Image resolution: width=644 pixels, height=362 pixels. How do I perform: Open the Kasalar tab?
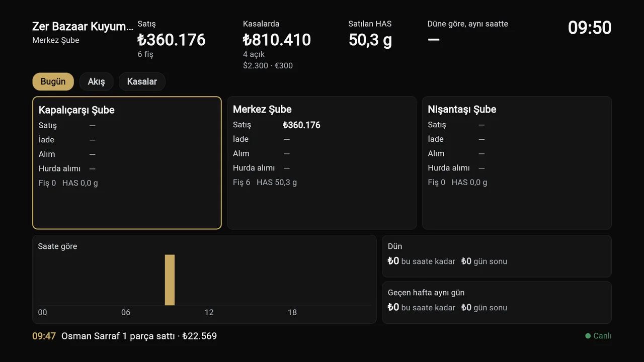142,81
